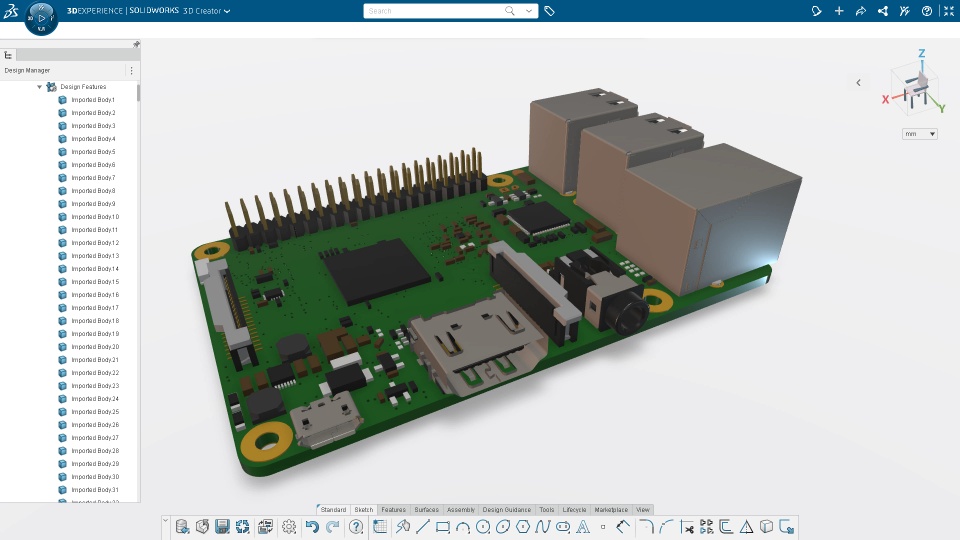Switch to the Lifecycle tab
The image size is (960, 540).
pyautogui.click(x=574, y=509)
